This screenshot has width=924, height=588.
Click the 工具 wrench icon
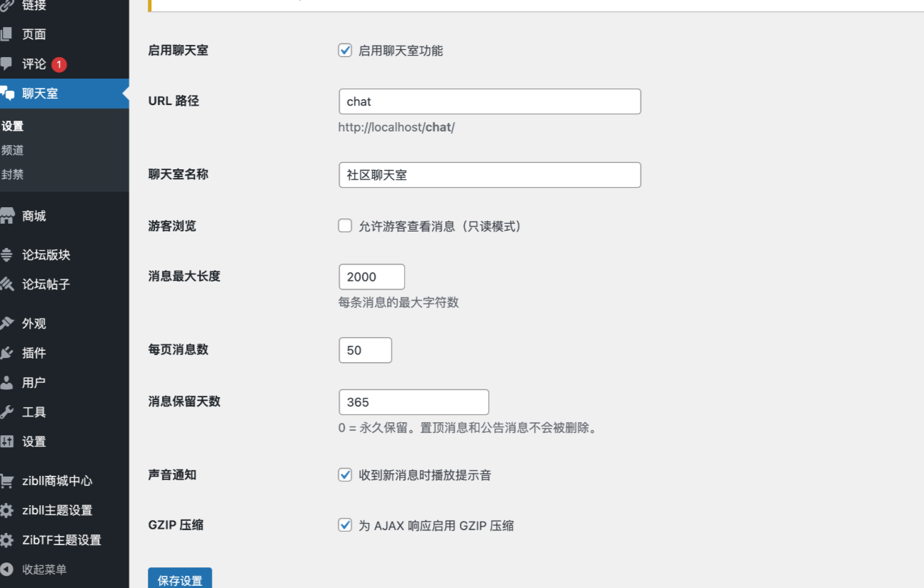click(7, 412)
